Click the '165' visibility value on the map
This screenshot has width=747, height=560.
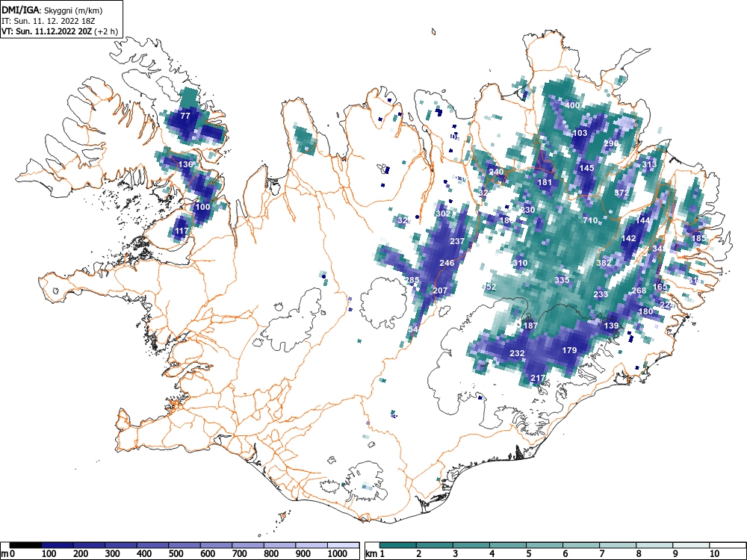click(x=660, y=287)
